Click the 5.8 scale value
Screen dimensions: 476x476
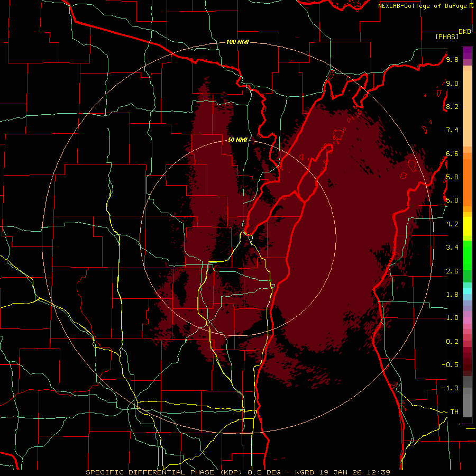tap(452, 177)
